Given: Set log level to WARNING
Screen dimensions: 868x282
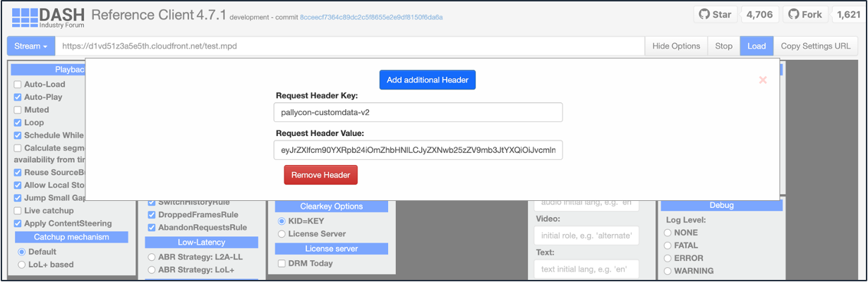Looking at the screenshot, I should (668, 271).
